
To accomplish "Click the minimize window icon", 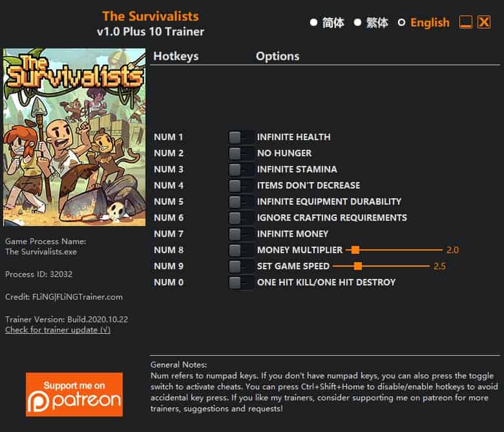I will (x=465, y=23).
